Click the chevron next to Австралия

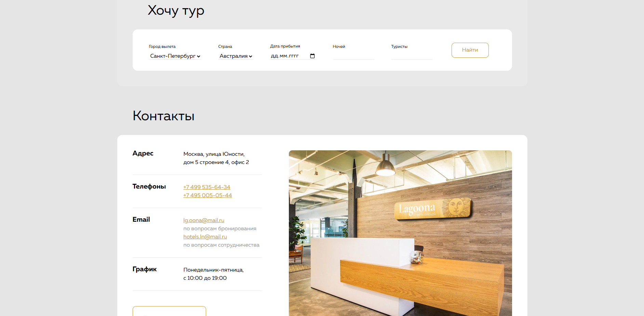[x=251, y=56]
